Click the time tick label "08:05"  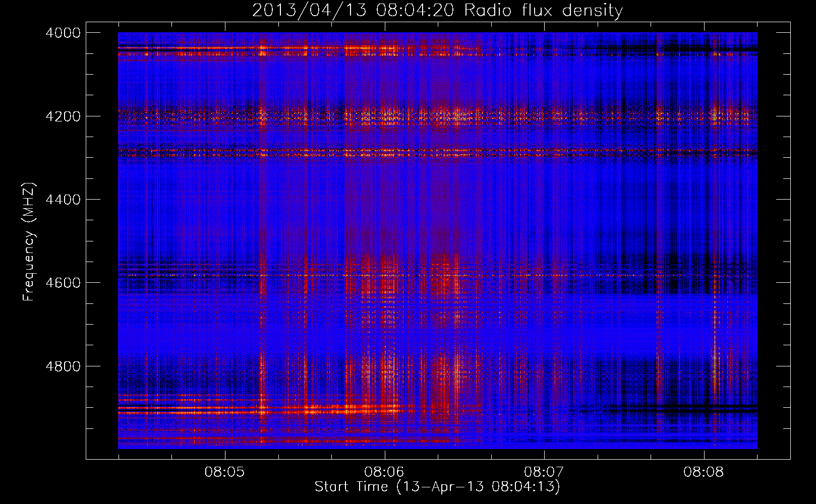[x=224, y=472]
